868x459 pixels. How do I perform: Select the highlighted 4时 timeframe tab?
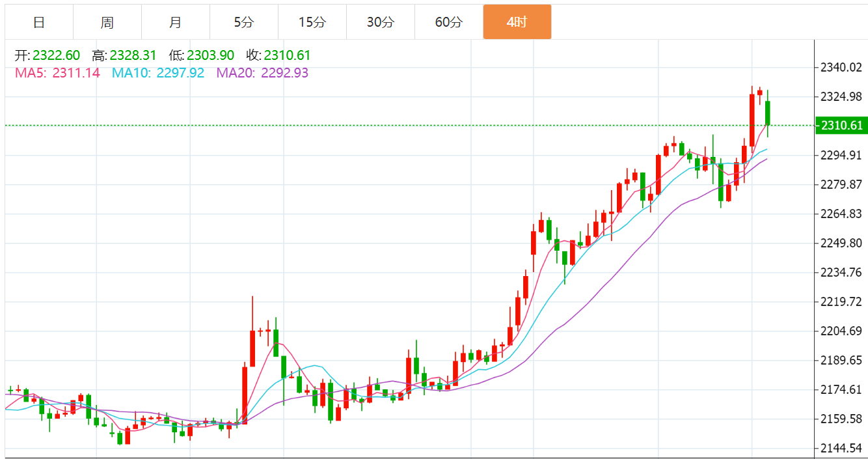pos(517,22)
